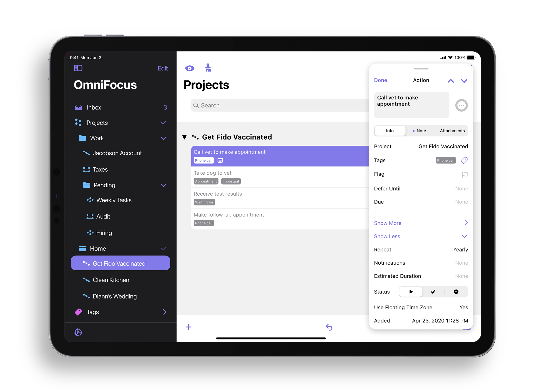Expand Projects section in sidebar
The image size is (544, 392).
164,123
